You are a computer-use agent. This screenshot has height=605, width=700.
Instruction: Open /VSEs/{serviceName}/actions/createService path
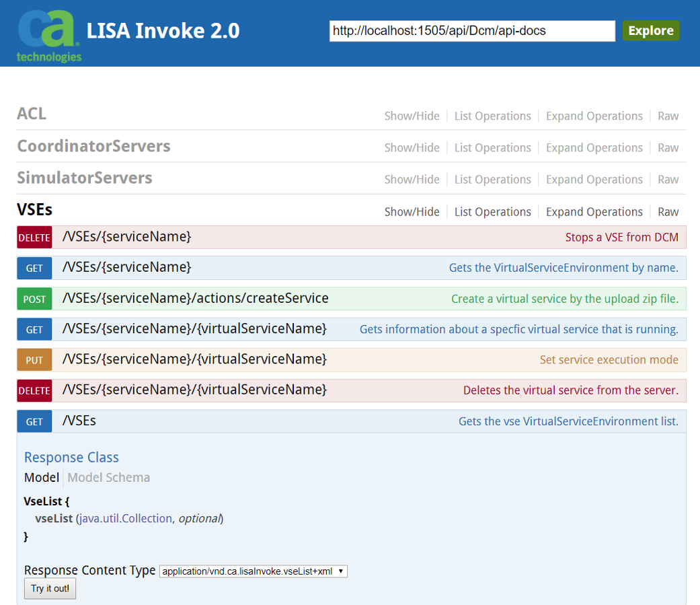[195, 298]
